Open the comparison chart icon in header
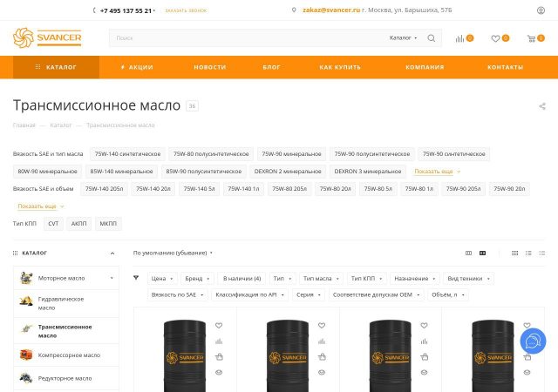Viewport: 558px width, 392px height. [x=459, y=38]
